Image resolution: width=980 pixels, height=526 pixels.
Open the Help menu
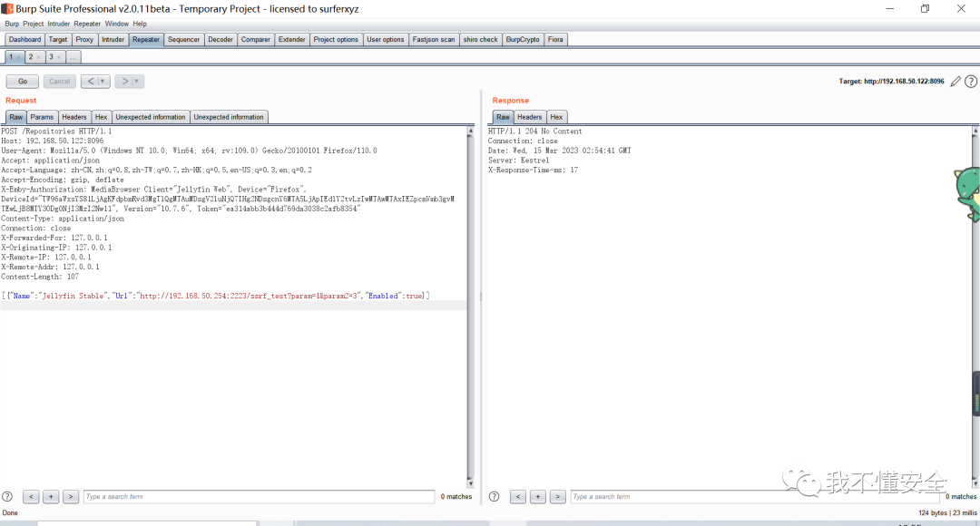coord(140,24)
